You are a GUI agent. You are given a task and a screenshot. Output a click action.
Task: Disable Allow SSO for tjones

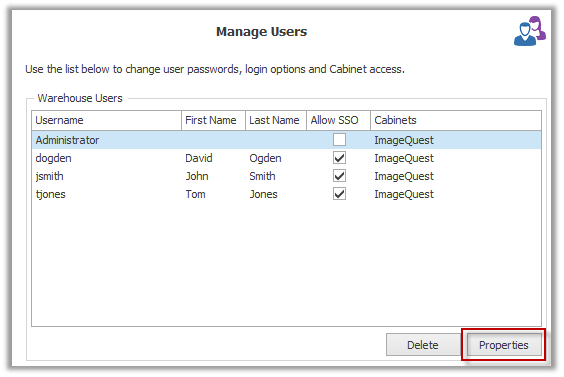coord(339,194)
